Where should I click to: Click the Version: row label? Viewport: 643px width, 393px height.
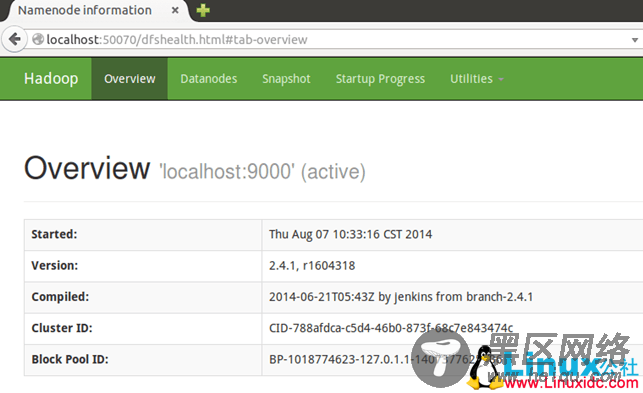click(55, 265)
